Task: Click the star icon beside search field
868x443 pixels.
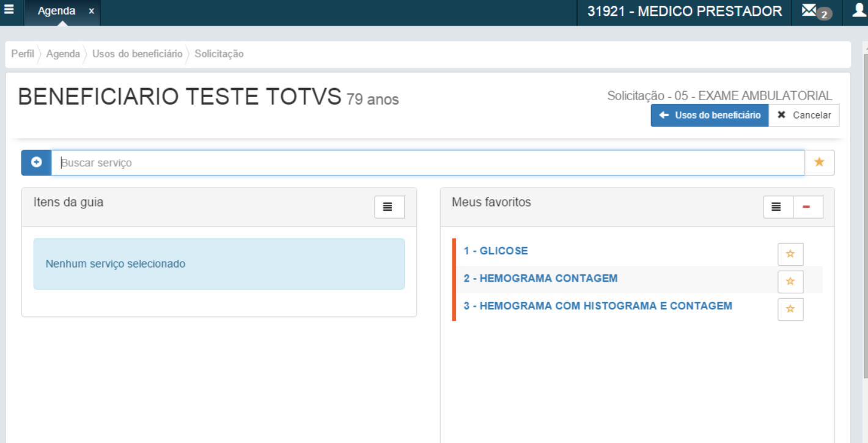Action: (x=819, y=163)
